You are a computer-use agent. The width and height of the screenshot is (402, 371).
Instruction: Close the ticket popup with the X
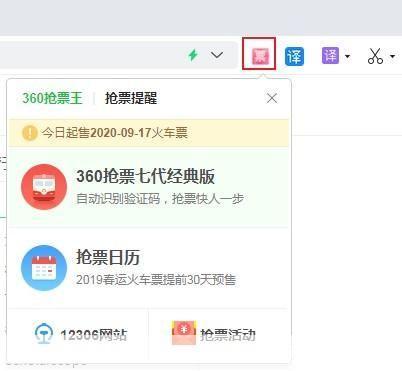tap(272, 98)
